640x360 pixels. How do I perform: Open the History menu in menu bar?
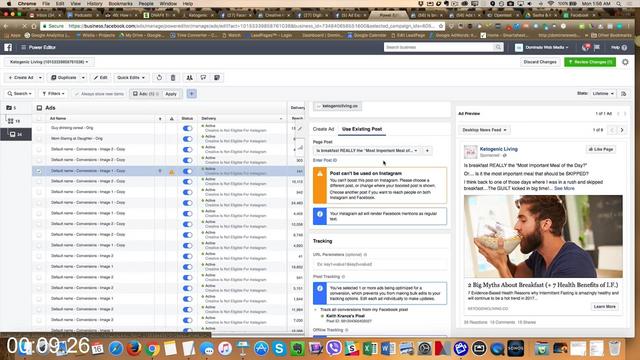(x=95, y=4)
